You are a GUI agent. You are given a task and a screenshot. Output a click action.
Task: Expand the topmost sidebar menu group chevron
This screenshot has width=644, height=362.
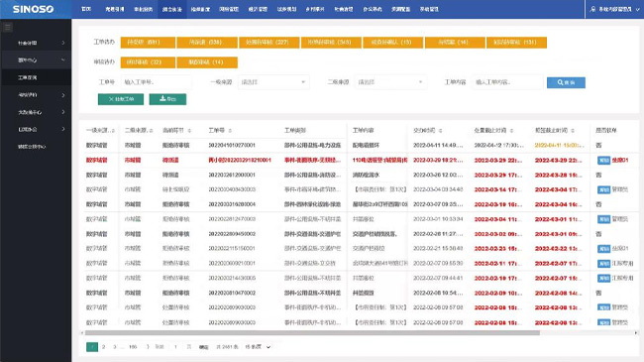pyautogui.click(x=62, y=43)
